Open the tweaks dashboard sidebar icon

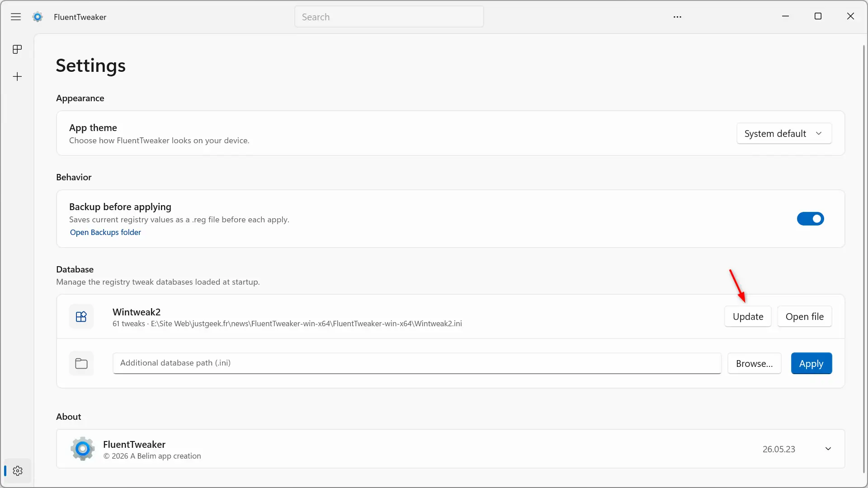[x=17, y=49]
